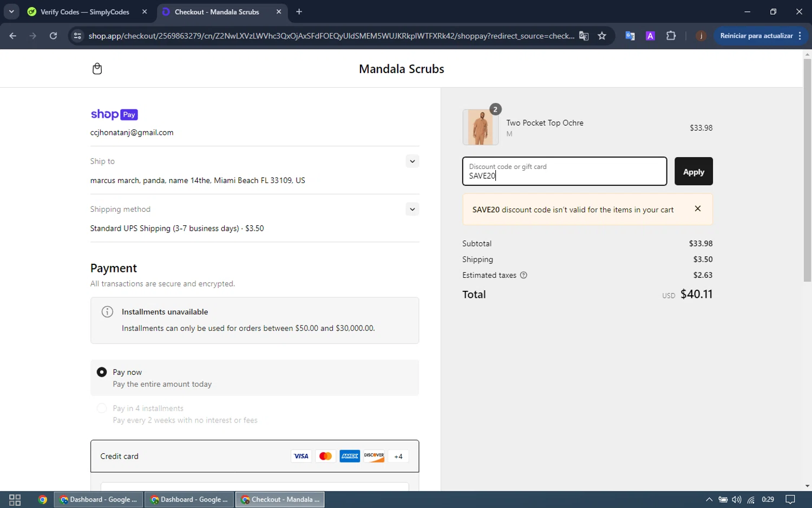
Task: Click the discount code input field
Action: click(565, 172)
